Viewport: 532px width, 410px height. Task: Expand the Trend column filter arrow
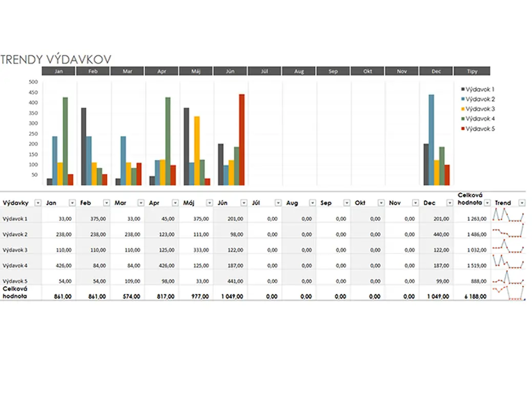(x=522, y=203)
